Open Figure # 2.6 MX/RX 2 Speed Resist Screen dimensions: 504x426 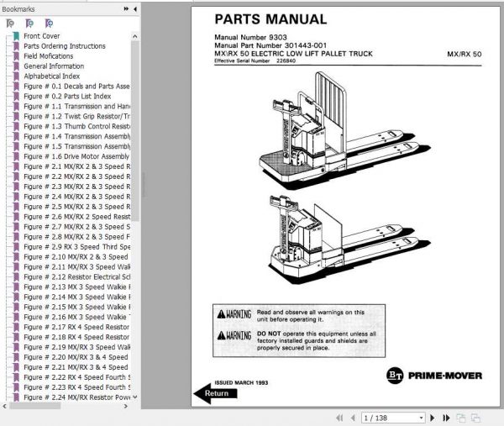76,217
